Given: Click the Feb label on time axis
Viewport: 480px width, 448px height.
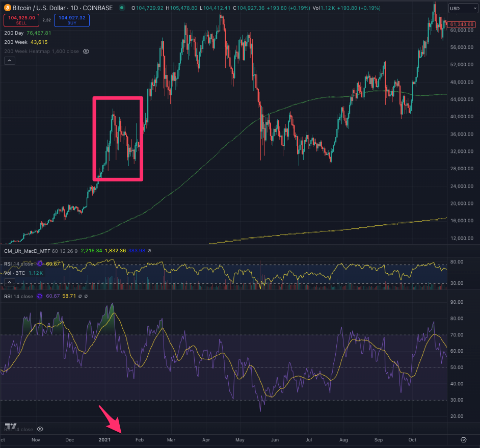Looking at the screenshot, I should point(140,440).
